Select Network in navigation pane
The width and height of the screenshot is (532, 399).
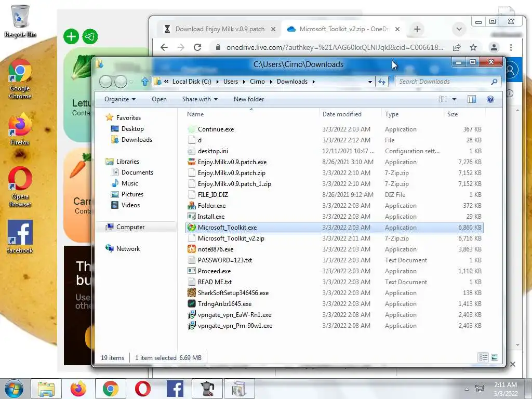click(x=123, y=248)
